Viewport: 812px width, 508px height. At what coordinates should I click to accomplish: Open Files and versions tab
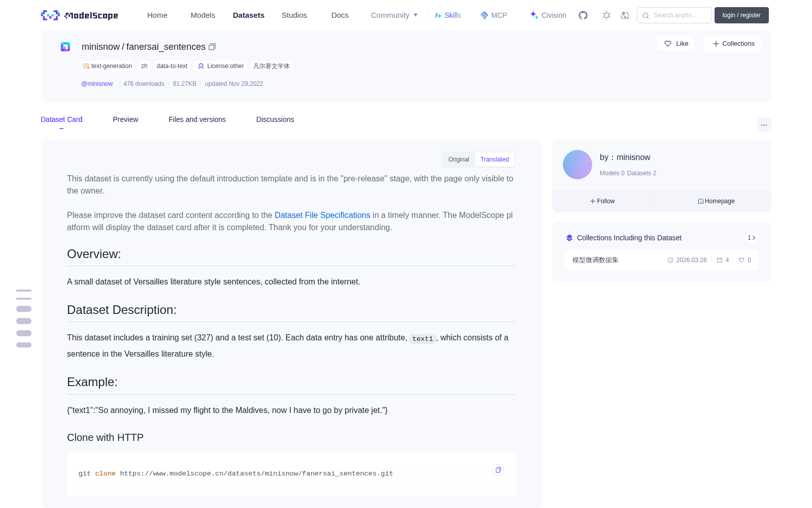click(197, 119)
